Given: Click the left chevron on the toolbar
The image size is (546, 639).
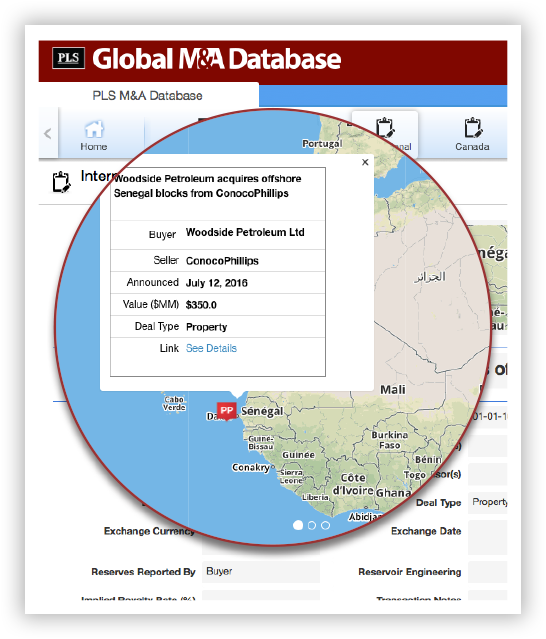Looking at the screenshot, I should [x=48, y=133].
